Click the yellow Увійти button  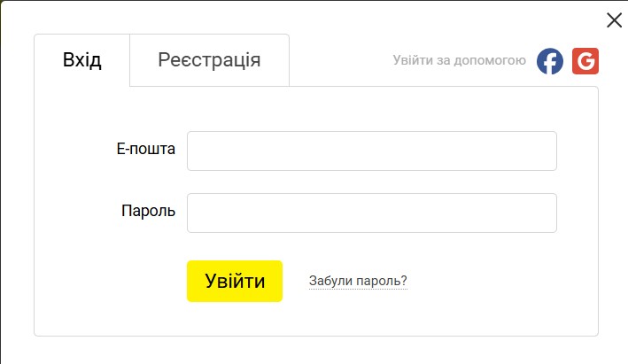pyautogui.click(x=235, y=281)
